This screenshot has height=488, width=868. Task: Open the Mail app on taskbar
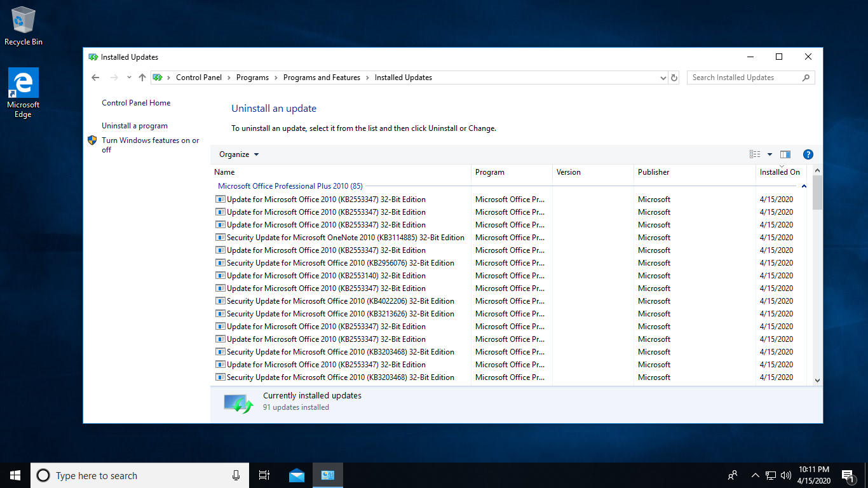point(297,475)
